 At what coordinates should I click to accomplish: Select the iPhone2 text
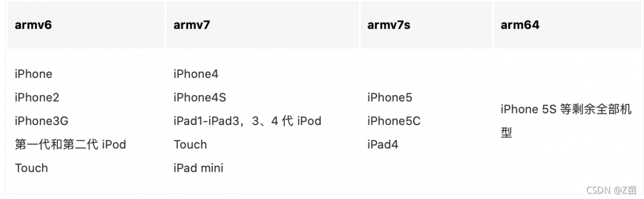click(37, 98)
